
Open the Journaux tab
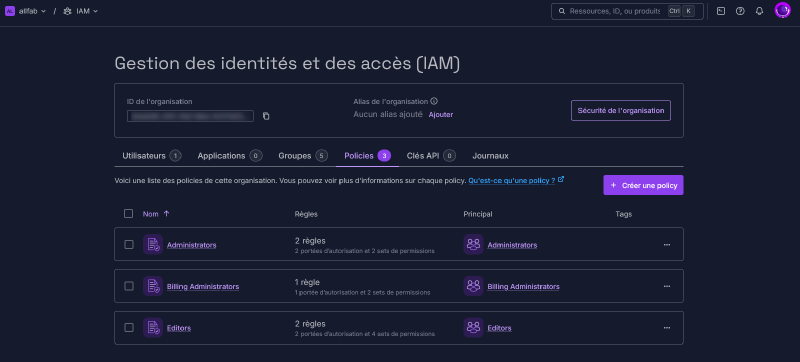tap(490, 156)
